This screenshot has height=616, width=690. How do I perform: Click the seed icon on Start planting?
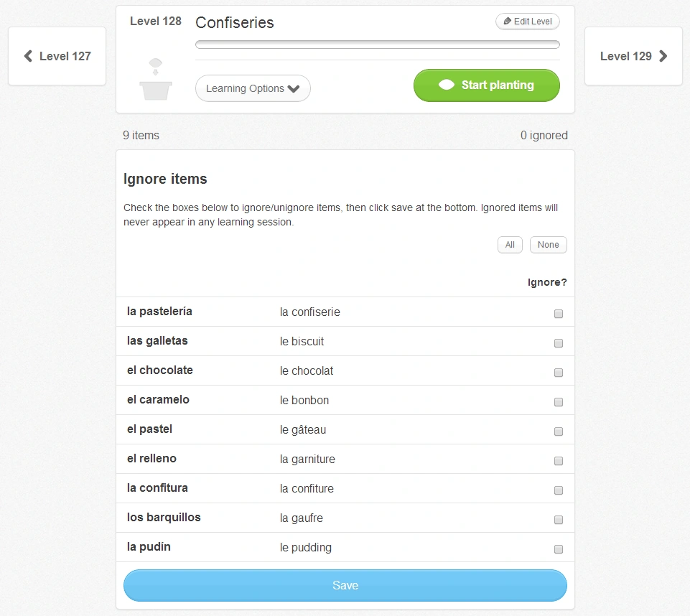coord(446,85)
